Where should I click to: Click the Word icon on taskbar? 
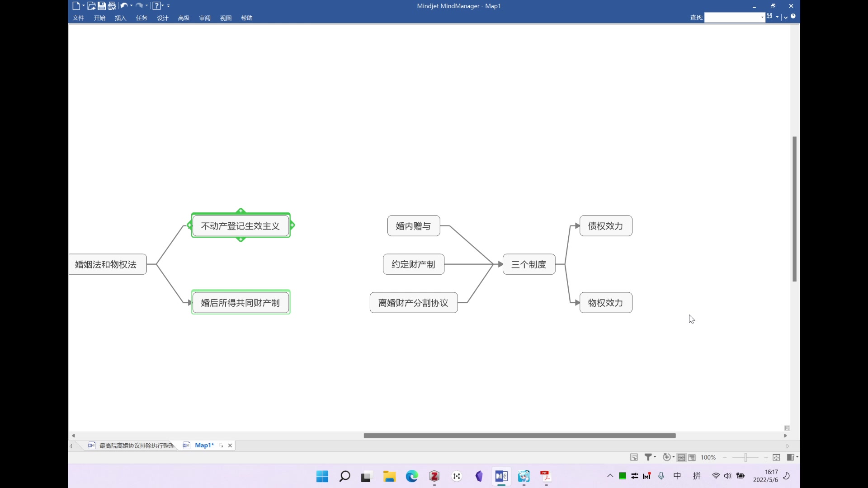(x=501, y=476)
